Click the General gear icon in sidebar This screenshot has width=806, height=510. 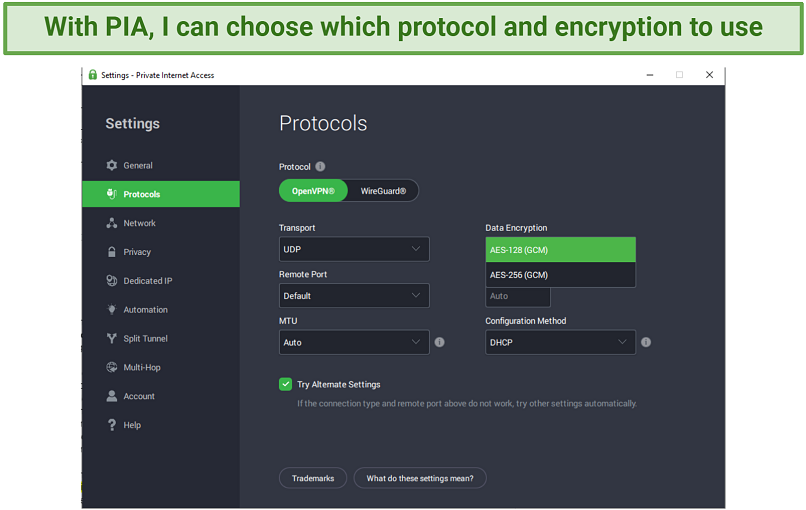(x=112, y=166)
